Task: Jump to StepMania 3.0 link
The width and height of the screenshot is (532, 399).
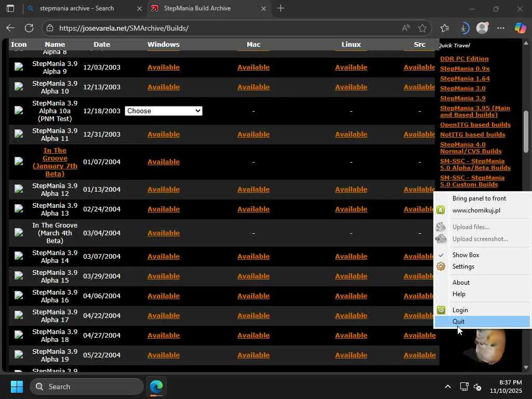Action: pos(463,88)
